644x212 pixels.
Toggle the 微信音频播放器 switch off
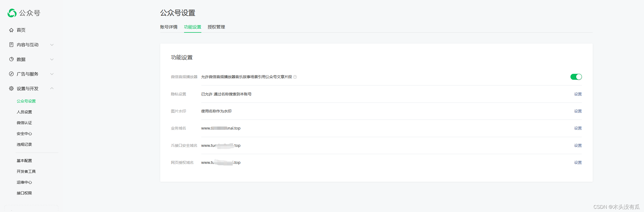tap(576, 77)
